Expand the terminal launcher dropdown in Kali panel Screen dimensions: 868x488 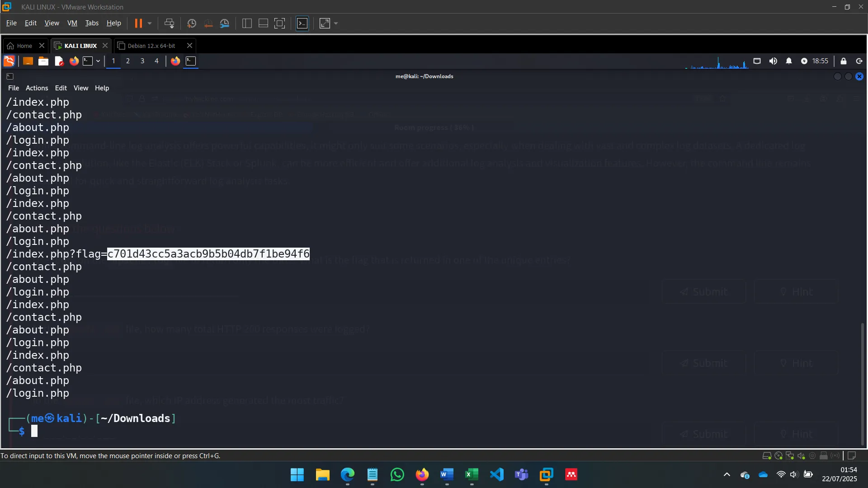(x=98, y=61)
